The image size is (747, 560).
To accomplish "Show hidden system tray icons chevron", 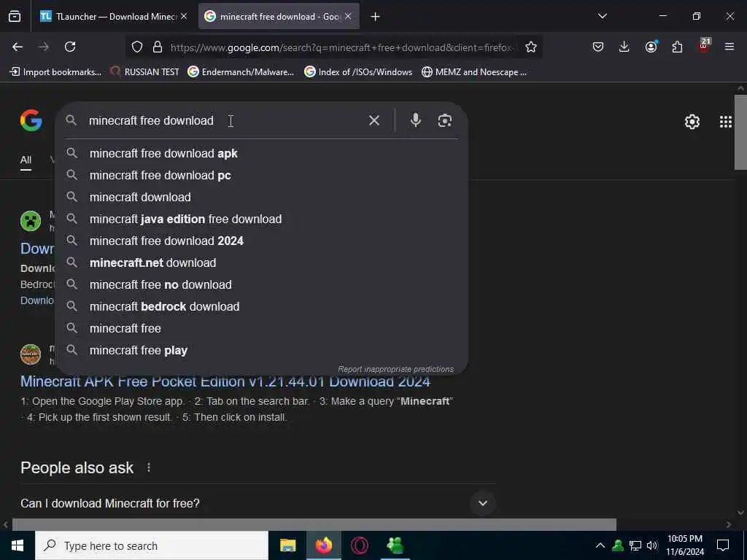I will click(600, 545).
